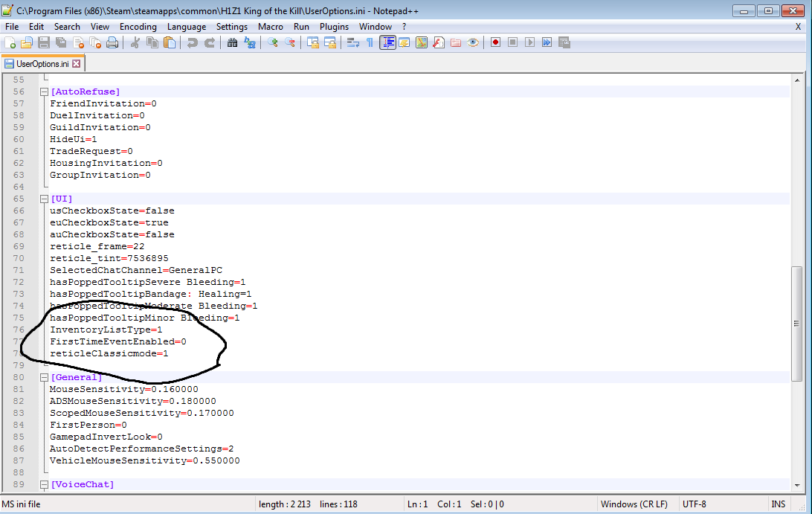
Task: Click the line VehicleMouseSensitivity=0.550000
Action: 144,460
